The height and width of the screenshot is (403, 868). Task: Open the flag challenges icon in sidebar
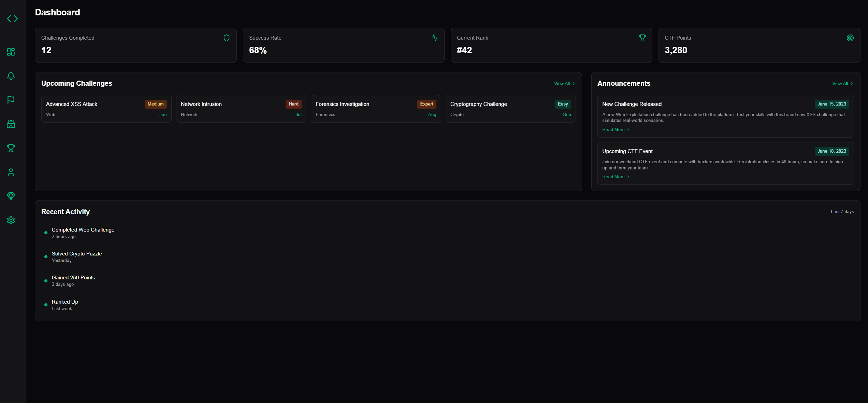[11, 100]
